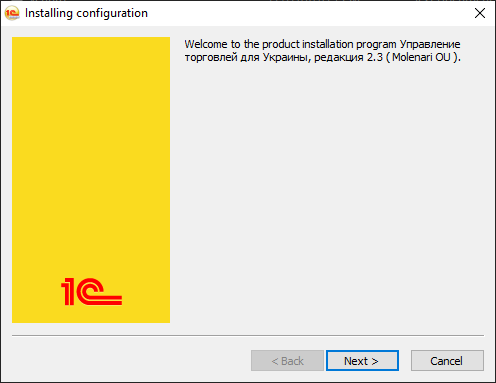This screenshot has width=496, height=383.
Task: Click the red 1C logo on yellow banner
Action: pos(91,291)
